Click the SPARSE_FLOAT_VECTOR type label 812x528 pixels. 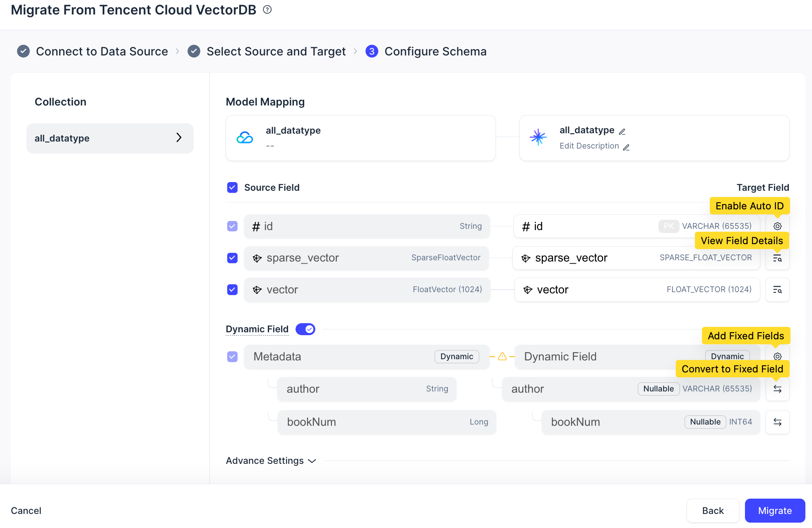pyautogui.click(x=706, y=258)
